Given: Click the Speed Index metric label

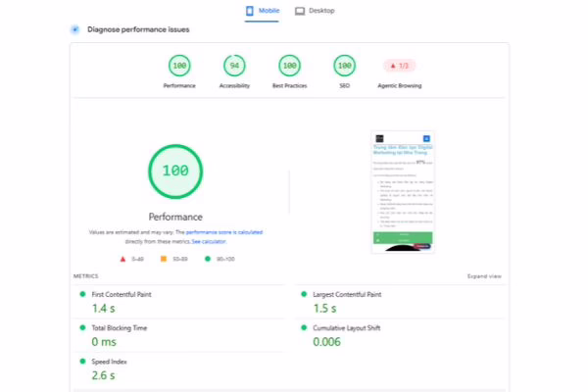Looking at the screenshot, I should (x=109, y=362).
